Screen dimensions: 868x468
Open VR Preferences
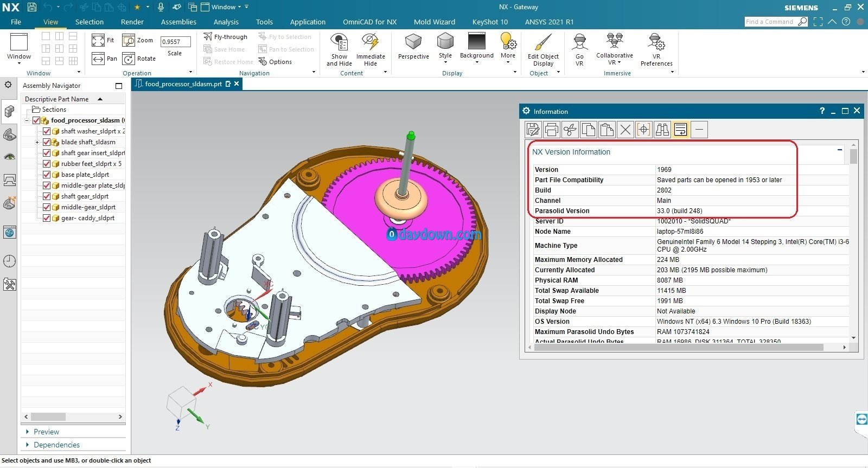coord(656,50)
